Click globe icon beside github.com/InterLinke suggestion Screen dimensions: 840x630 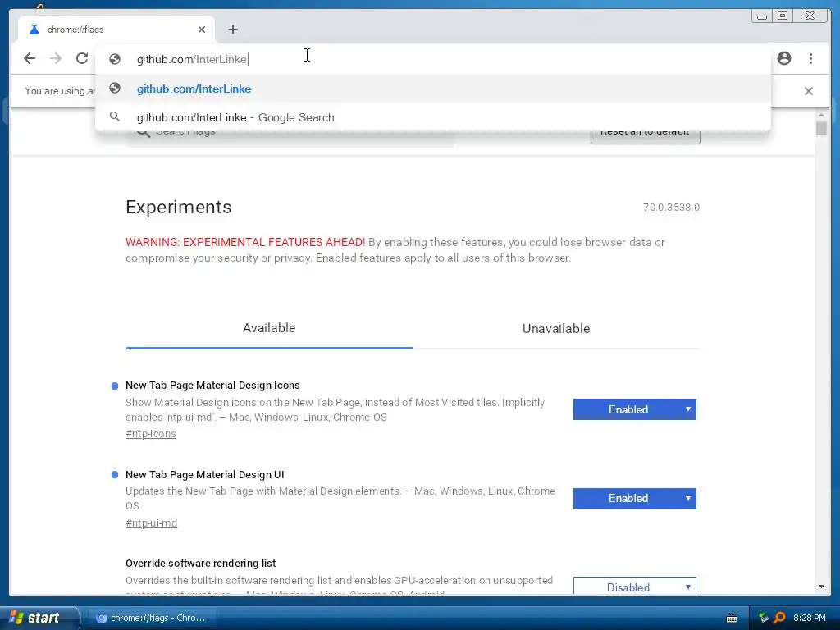point(115,88)
